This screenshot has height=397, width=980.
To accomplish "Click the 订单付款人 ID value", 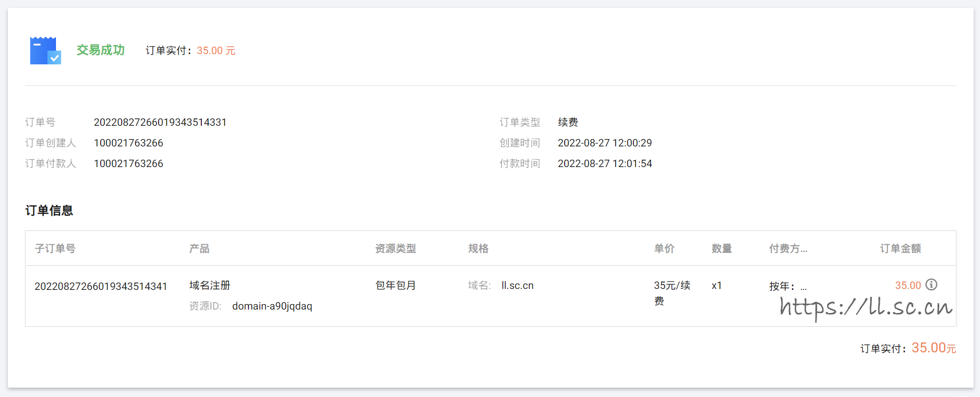I will 129,164.
